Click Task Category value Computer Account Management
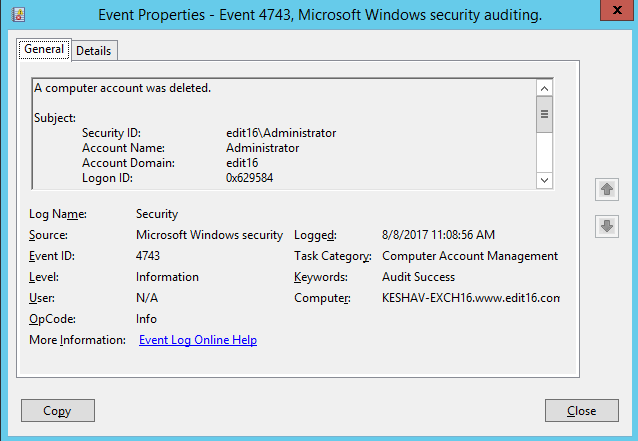 coord(470,256)
